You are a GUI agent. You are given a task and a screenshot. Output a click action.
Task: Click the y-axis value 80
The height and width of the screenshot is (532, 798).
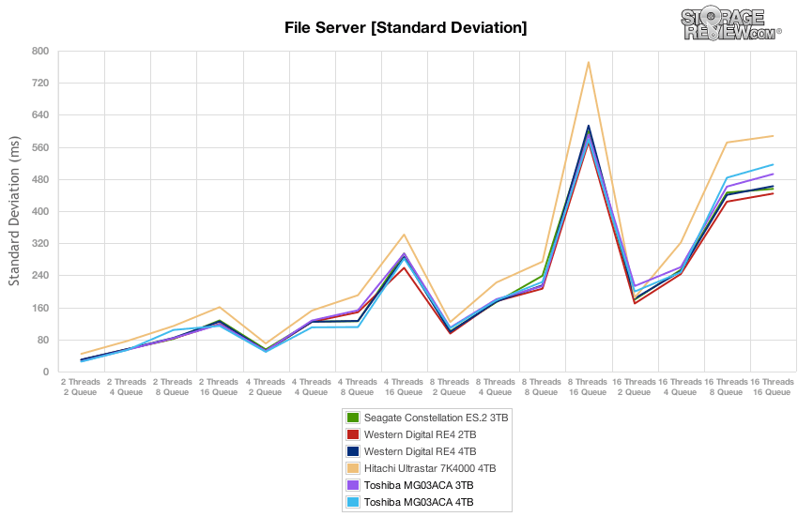tap(43, 340)
